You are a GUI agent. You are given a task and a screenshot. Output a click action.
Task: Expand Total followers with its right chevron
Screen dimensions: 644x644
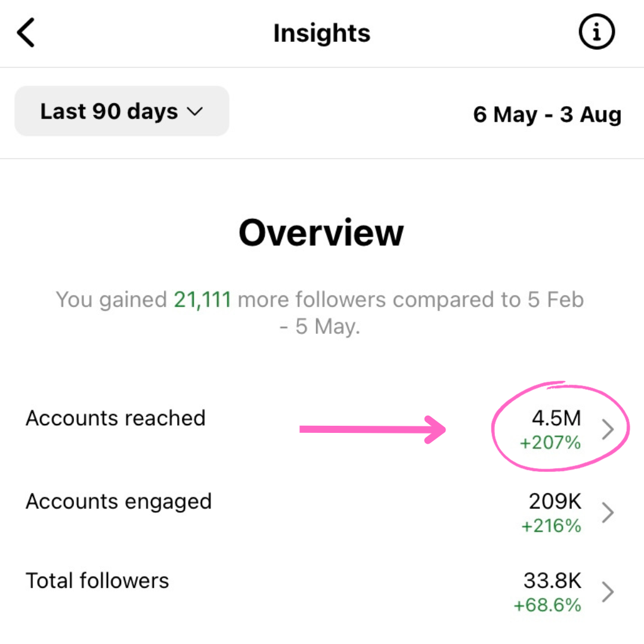pyautogui.click(x=608, y=592)
